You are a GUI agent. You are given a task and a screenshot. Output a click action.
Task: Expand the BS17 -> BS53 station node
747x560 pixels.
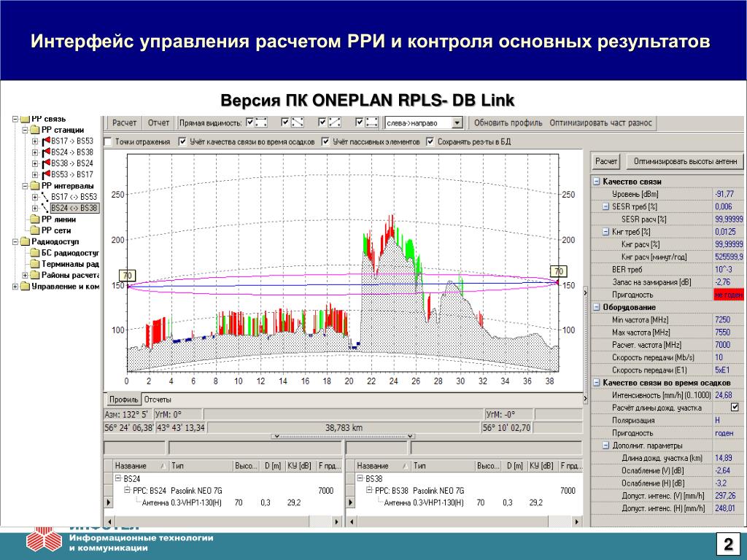tap(35, 141)
